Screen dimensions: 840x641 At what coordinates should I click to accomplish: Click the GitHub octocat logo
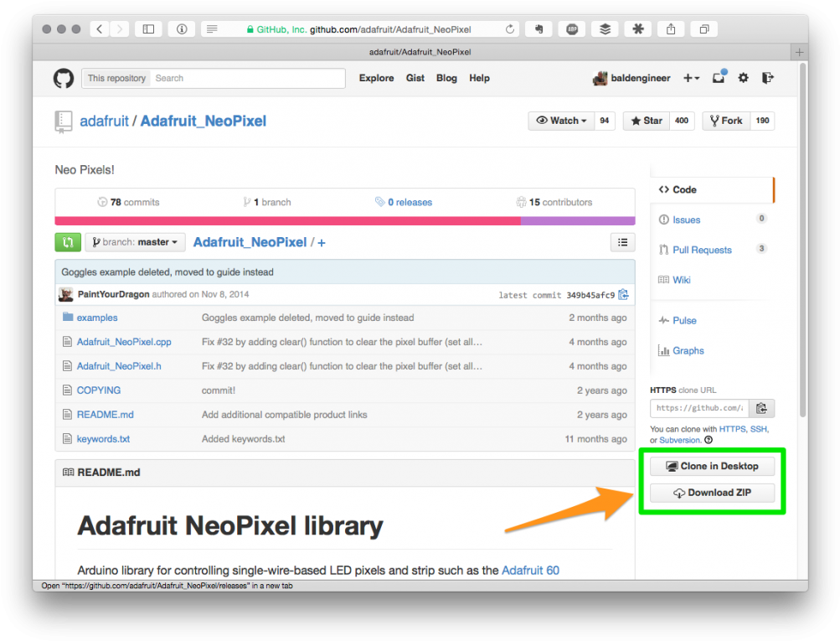click(64, 78)
